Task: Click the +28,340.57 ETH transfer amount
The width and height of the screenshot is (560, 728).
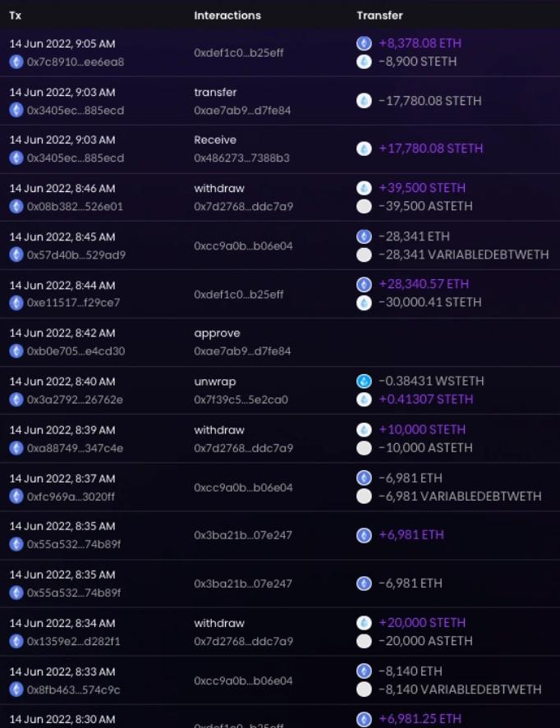Action: (424, 284)
